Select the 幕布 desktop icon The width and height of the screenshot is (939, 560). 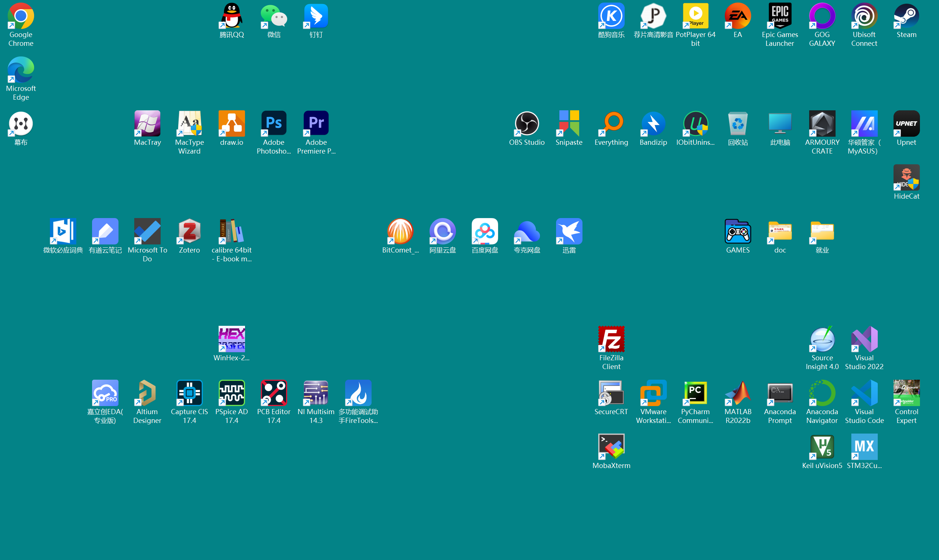21,124
